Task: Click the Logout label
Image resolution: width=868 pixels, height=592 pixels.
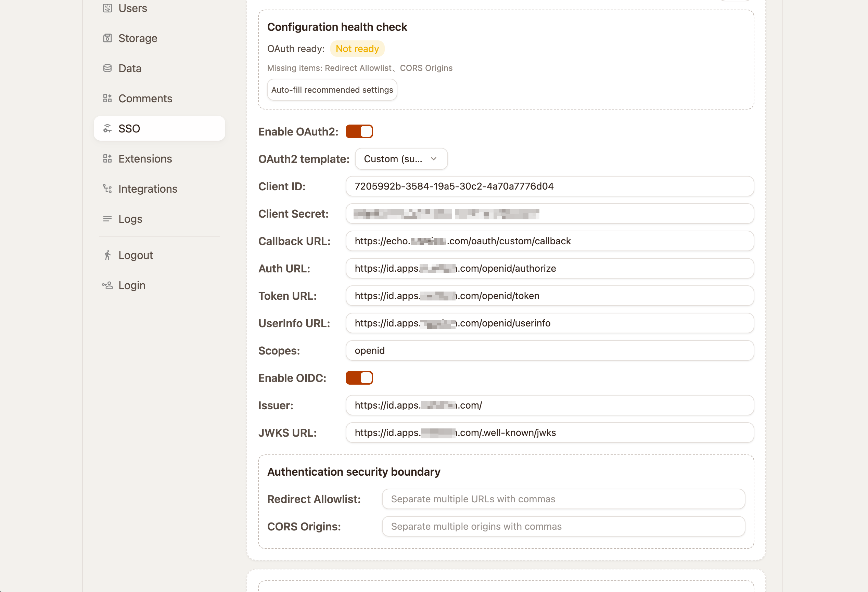Action: 136,255
